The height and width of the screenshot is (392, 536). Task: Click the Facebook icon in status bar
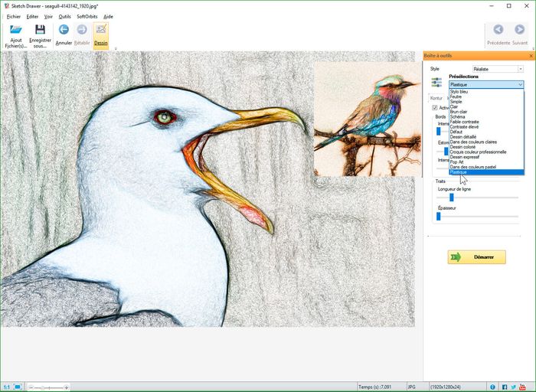coord(505,387)
